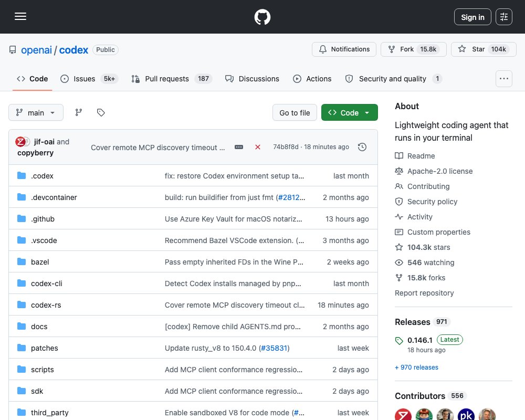Click the folder icon for .devcontainer
This screenshot has height=420, width=525.
pos(22,197)
